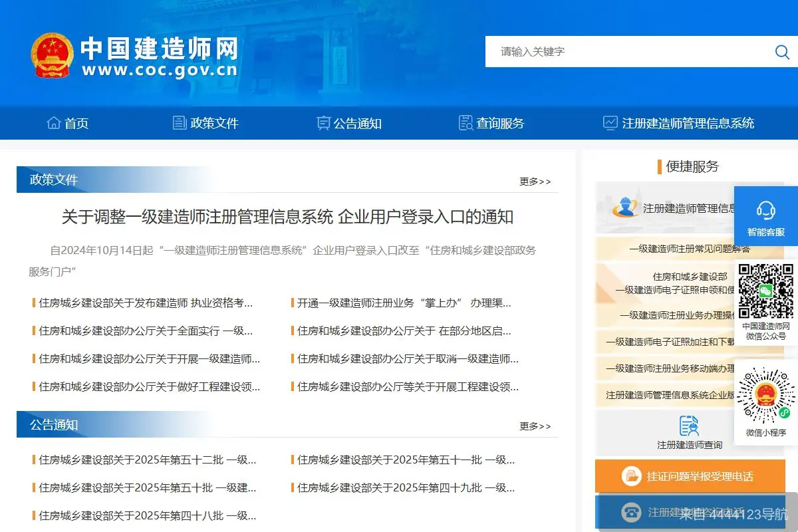Open 更多>> under the 政策文件 section
This screenshot has width=798, height=532.
(535, 181)
